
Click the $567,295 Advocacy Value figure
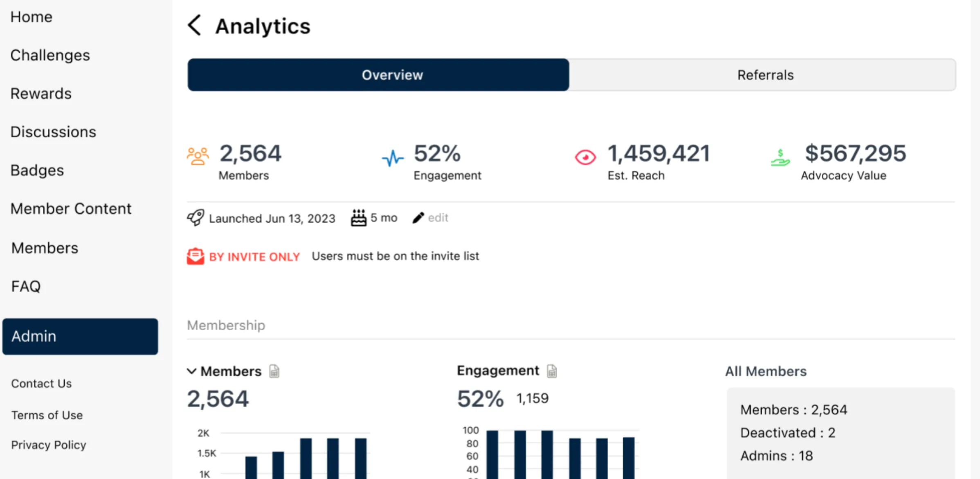click(856, 154)
